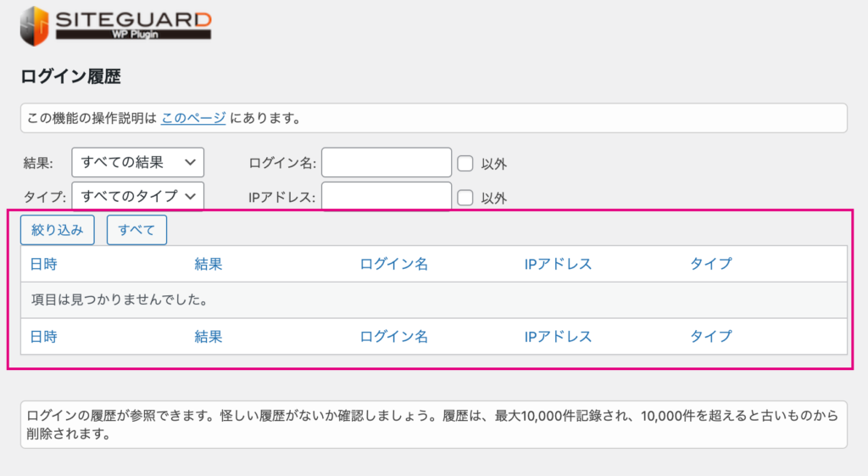Sort by 日時 in the table header
Image resolution: width=868 pixels, height=476 pixels.
[x=44, y=265]
